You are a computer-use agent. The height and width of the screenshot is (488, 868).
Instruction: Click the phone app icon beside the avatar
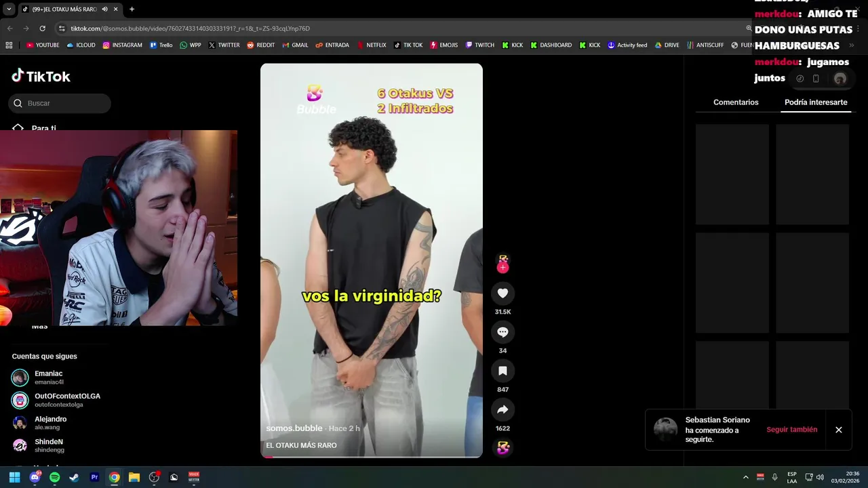[x=816, y=79]
